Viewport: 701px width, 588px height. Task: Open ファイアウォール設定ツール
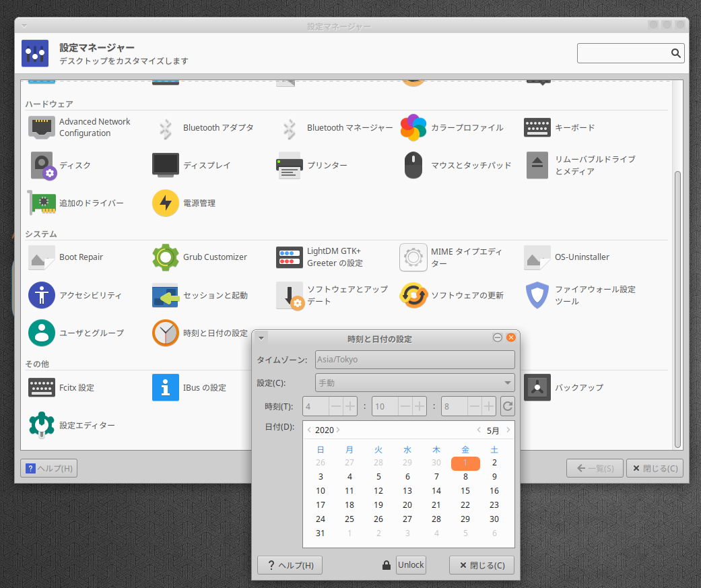[x=580, y=295]
